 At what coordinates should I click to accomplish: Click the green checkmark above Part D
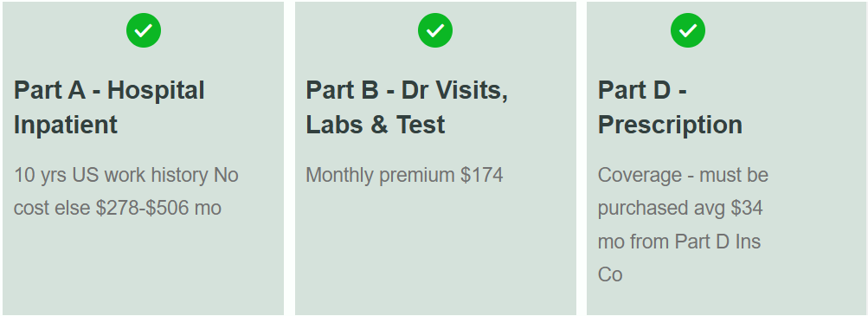pos(688,30)
